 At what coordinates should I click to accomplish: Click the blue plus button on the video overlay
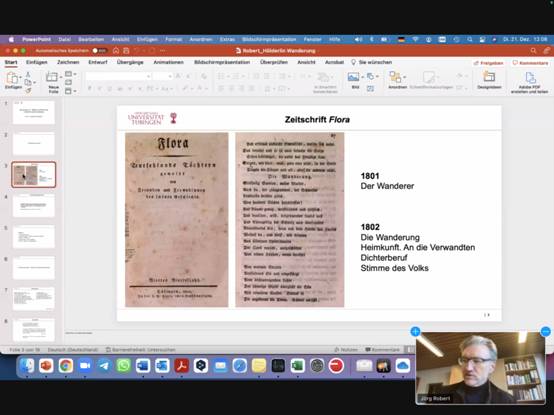(x=416, y=331)
